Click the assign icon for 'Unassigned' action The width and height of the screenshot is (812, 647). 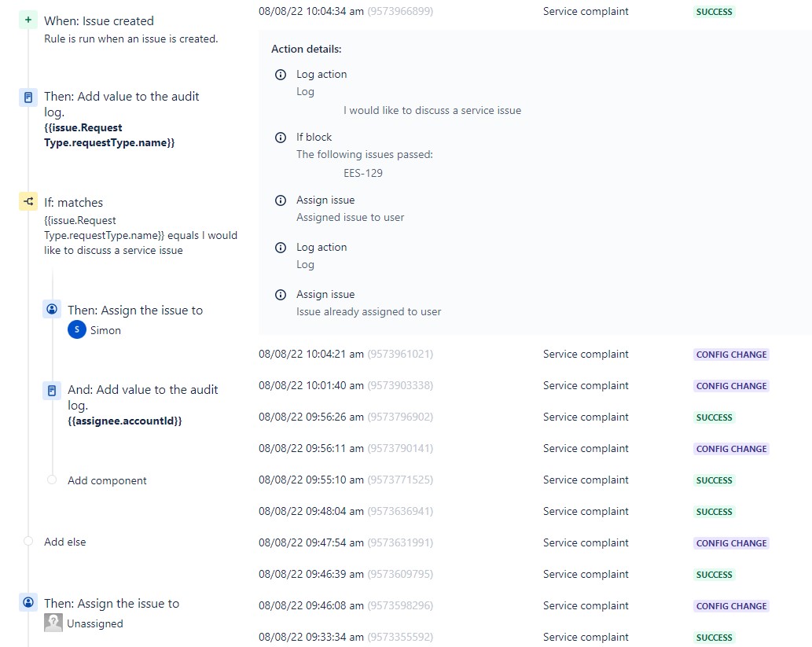point(28,602)
